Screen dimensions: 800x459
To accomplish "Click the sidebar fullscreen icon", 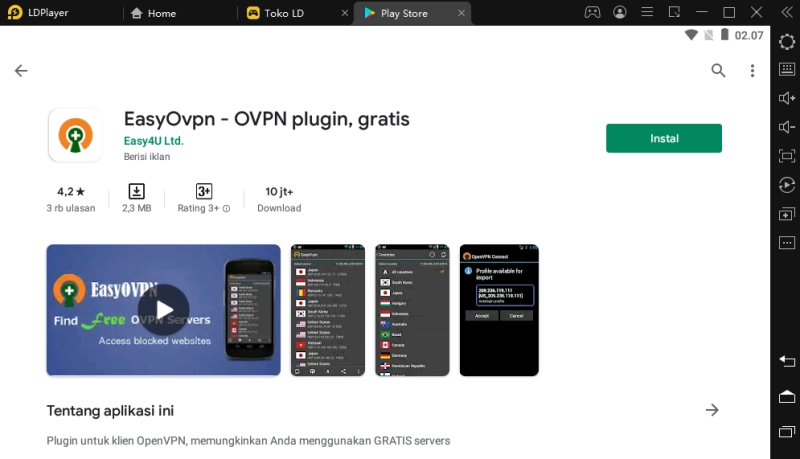I will (786, 156).
